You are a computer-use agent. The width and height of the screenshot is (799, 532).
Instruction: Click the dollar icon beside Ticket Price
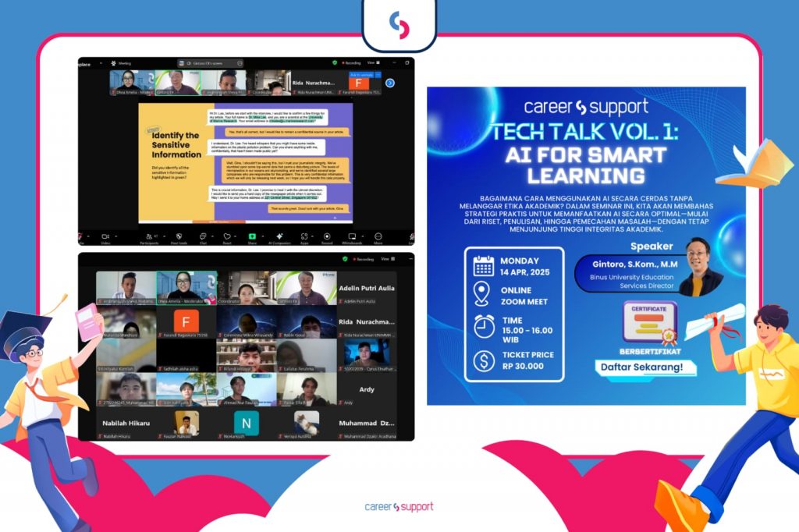coord(484,361)
